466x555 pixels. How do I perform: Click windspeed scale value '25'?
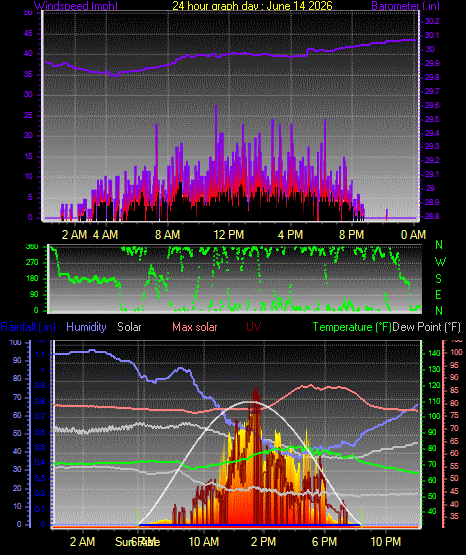tap(28, 115)
